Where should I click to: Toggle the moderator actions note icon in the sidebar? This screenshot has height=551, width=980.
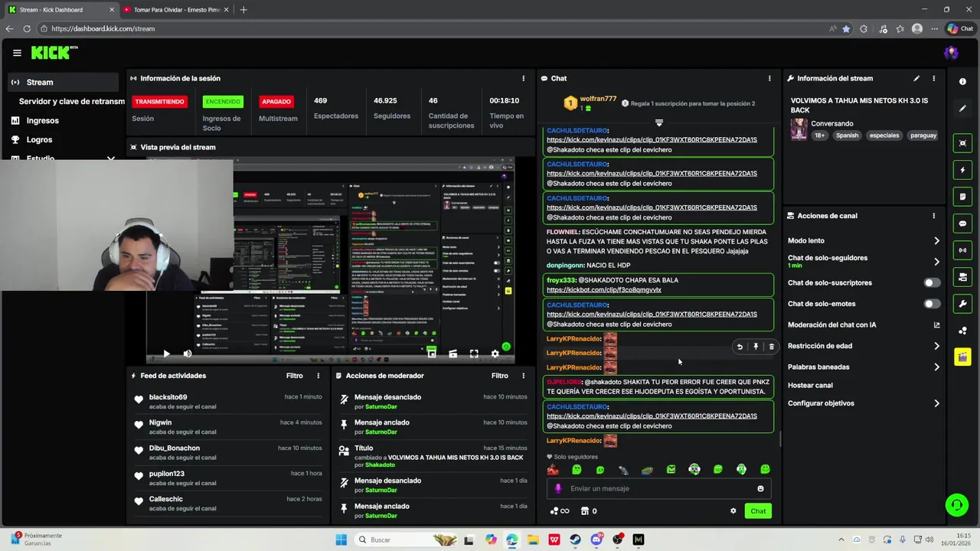pyautogui.click(x=962, y=197)
